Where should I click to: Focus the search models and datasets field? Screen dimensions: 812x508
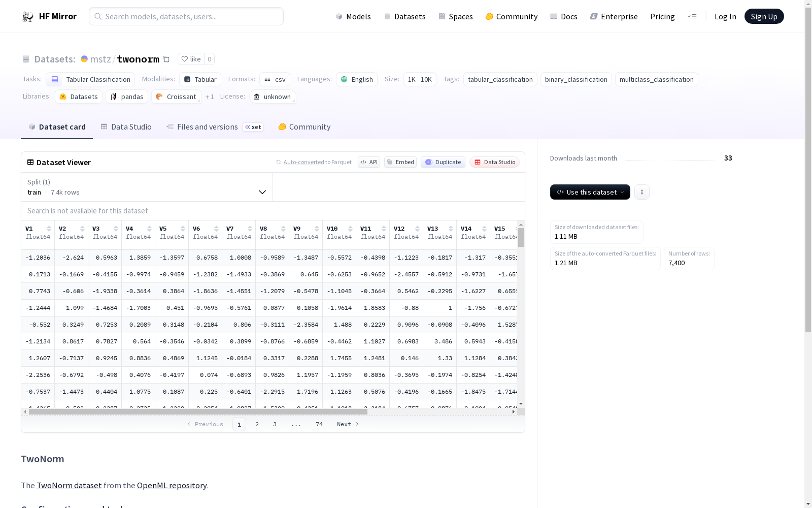pyautogui.click(x=186, y=16)
